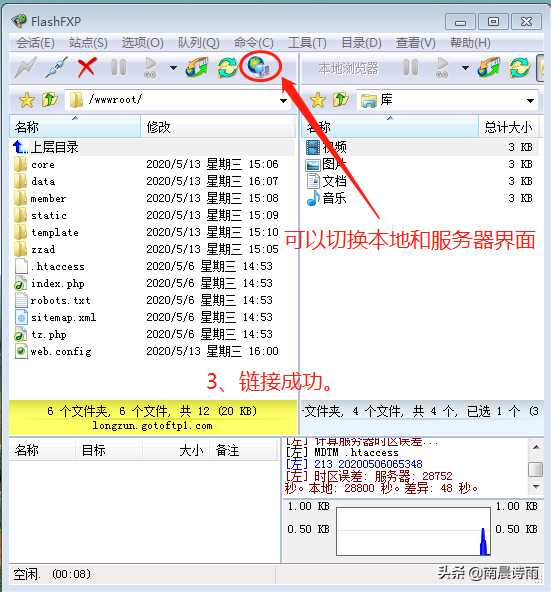Open right pane bookmarks star icon
551x592 pixels.
(x=318, y=100)
